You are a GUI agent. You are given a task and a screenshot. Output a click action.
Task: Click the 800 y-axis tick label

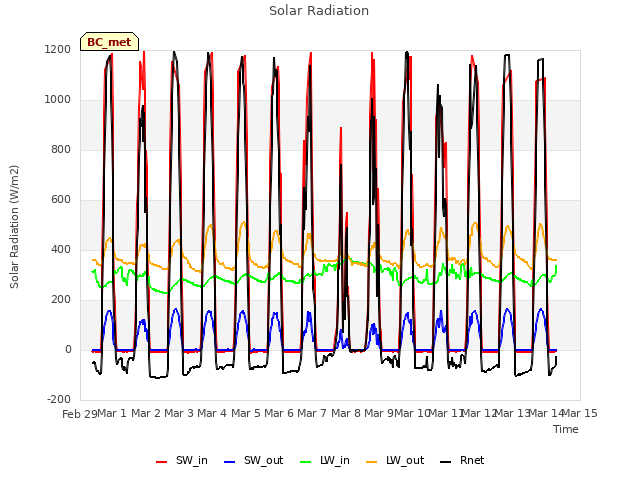tap(61, 150)
